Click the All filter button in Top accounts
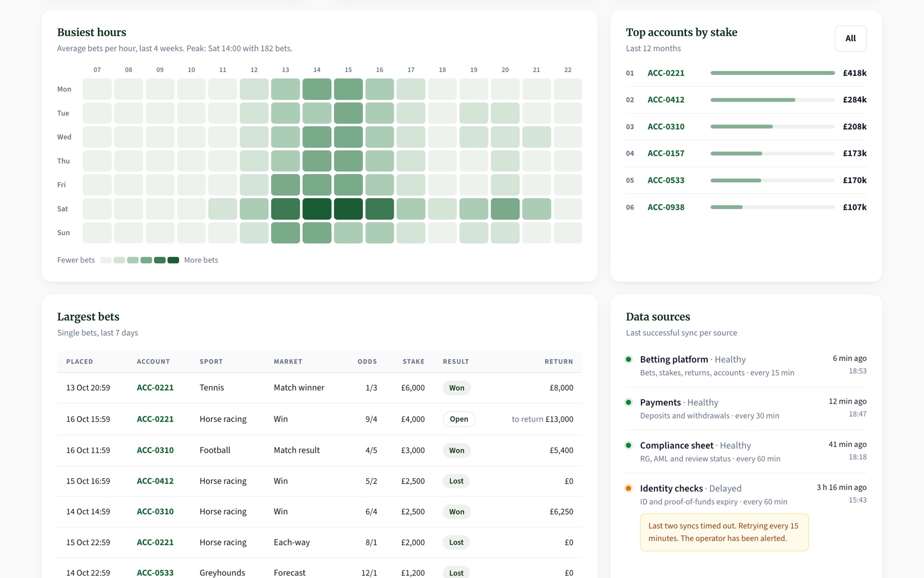The height and width of the screenshot is (578, 924). point(851,39)
